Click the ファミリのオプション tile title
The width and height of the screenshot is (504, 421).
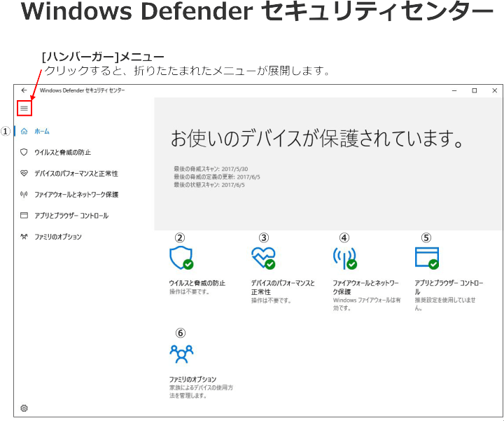[x=193, y=379]
